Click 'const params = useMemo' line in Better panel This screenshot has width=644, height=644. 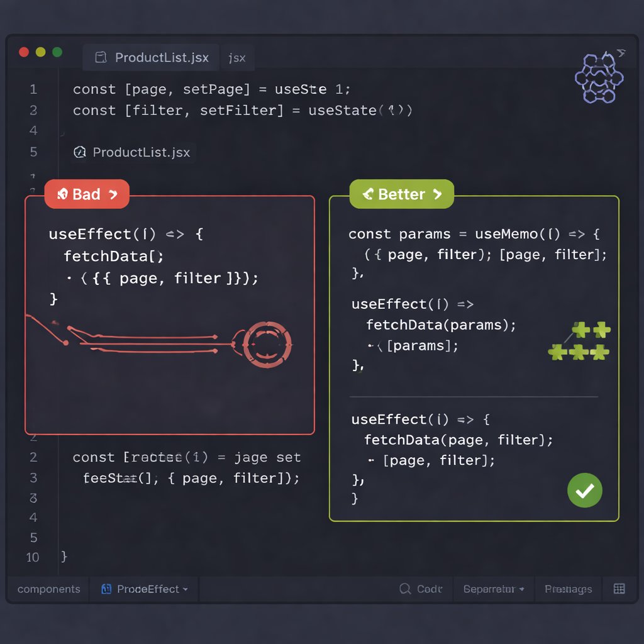click(474, 234)
